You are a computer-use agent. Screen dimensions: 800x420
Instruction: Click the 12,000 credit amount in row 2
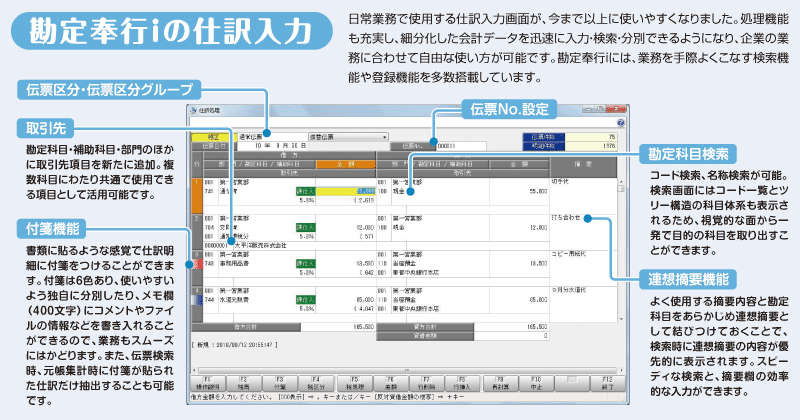pyautogui.click(x=539, y=228)
